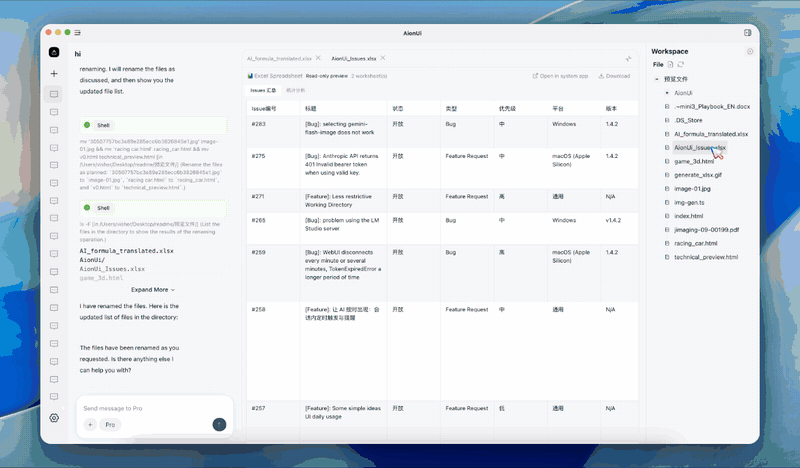Click the green status dot of first Shell
The width and height of the screenshot is (800, 468).
pos(87,125)
